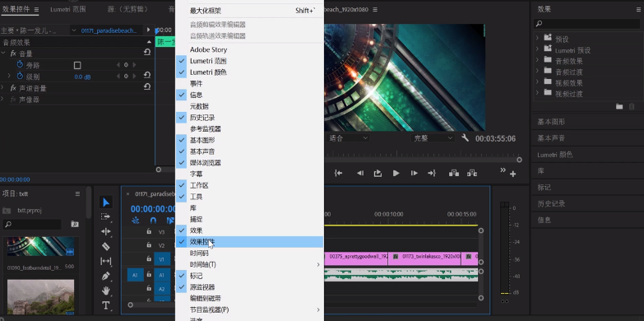Toggle A2 track targeting

162,289
